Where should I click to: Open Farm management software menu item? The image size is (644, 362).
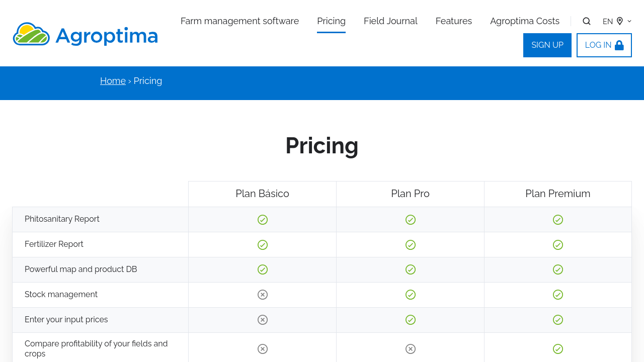(x=239, y=21)
